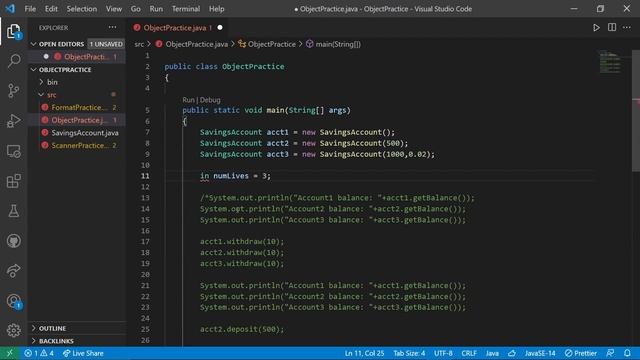The height and width of the screenshot is (360, 640).
Task: Open the Source Control view icon
Action: coord(13,91)
